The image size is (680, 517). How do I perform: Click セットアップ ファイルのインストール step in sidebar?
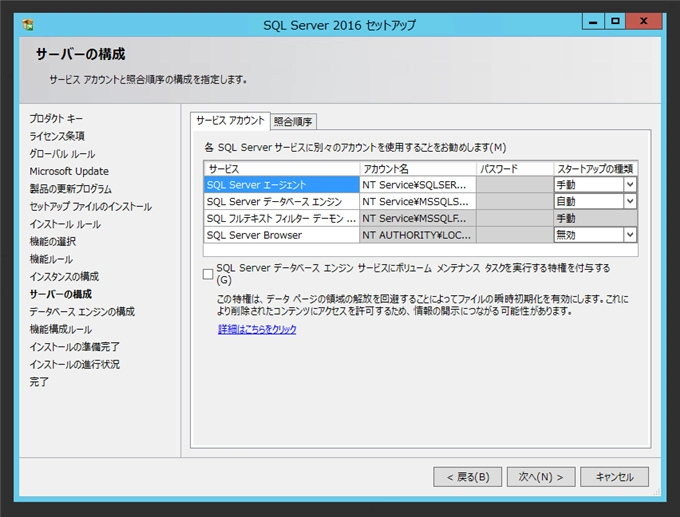tap(90, 206)
